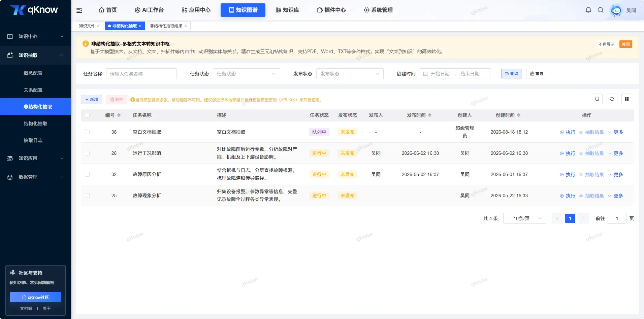Screen dimensions: 644x319
Task: Click the calendar icon in the date range
Action: 425,74
